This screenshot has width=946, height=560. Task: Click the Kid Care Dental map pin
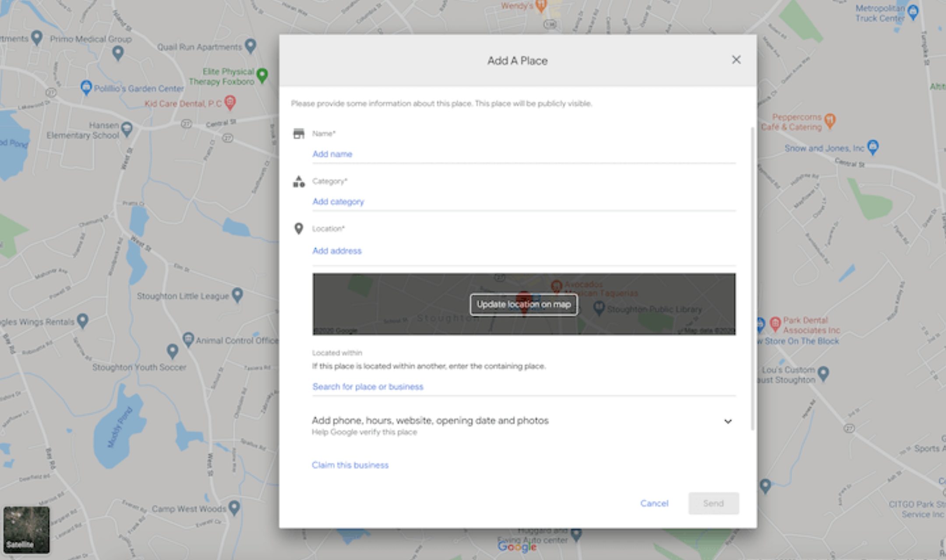point(230,103)
